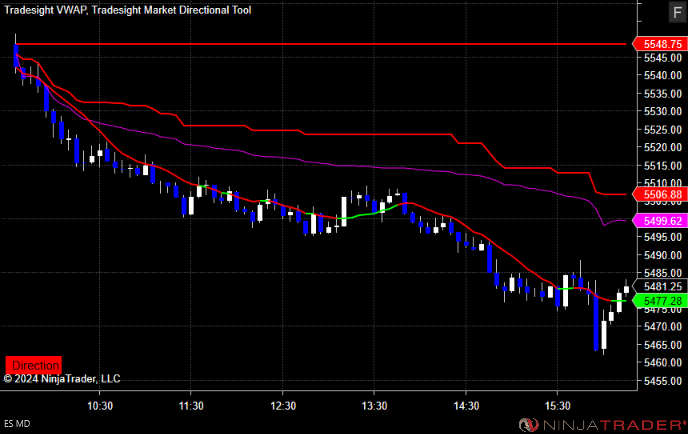Select the green 5477.28 price marker
688x434 pixels.
[660, 301]
